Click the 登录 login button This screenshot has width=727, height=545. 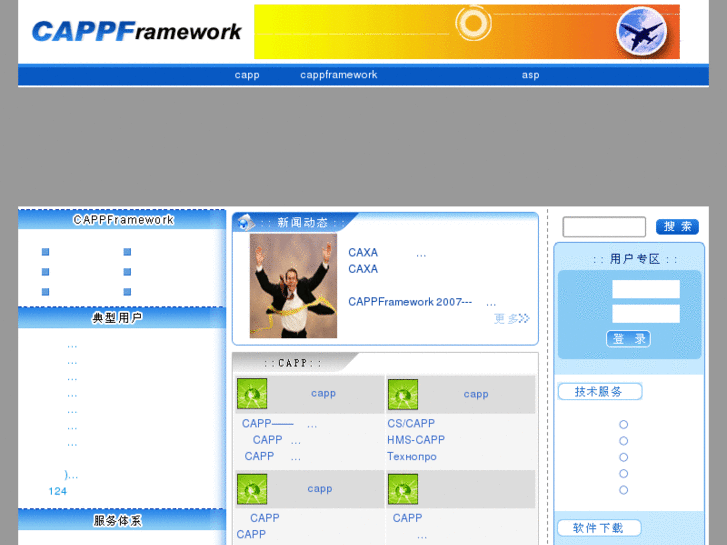point(628,339)
